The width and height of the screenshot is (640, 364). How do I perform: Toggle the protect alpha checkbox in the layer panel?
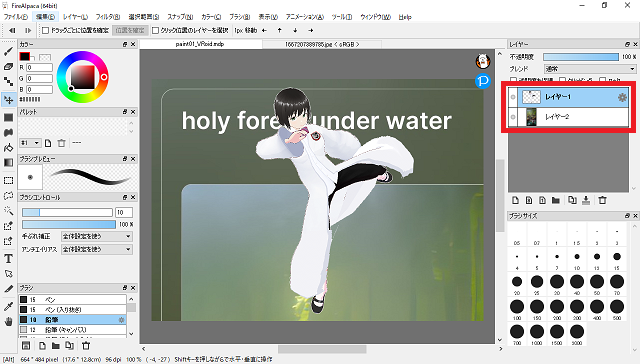[x=513, y=80]
